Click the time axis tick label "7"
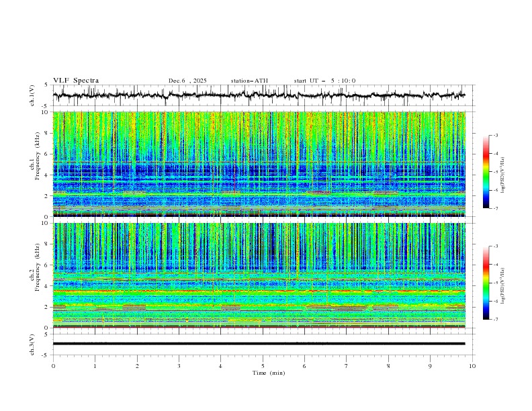 tap(347, 366)
